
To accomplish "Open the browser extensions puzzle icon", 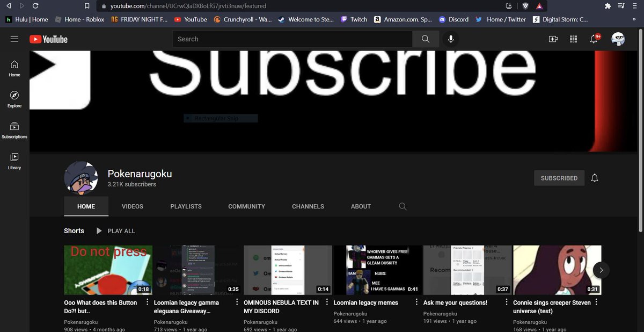I will (608, 6).
